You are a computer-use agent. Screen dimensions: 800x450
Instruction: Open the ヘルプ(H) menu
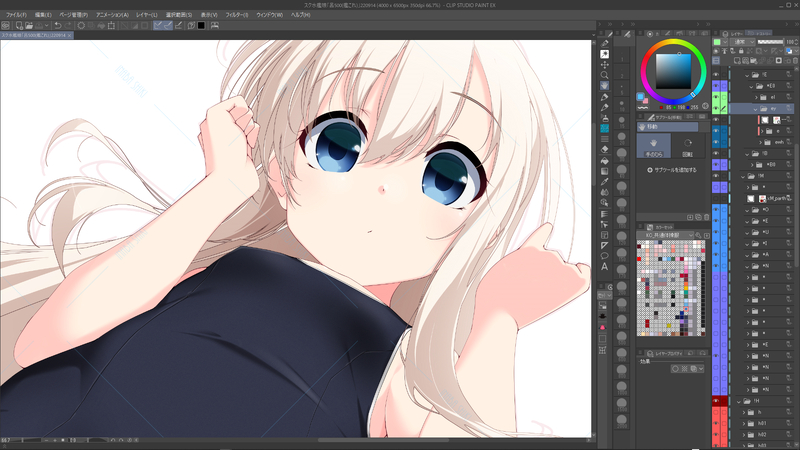coord(300,15)
